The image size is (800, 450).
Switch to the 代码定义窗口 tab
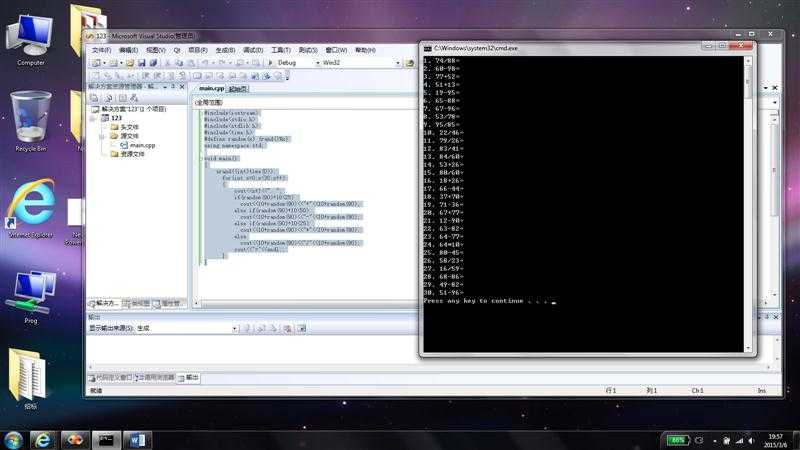[111, 378]
